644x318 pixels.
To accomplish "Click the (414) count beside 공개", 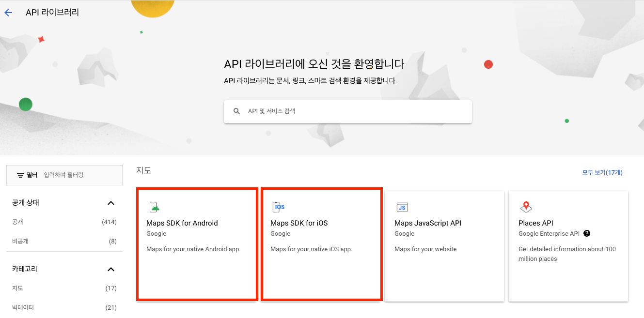I will point(109,222).
